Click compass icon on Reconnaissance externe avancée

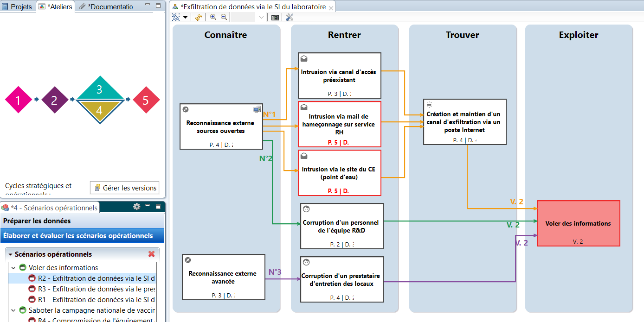188,260
